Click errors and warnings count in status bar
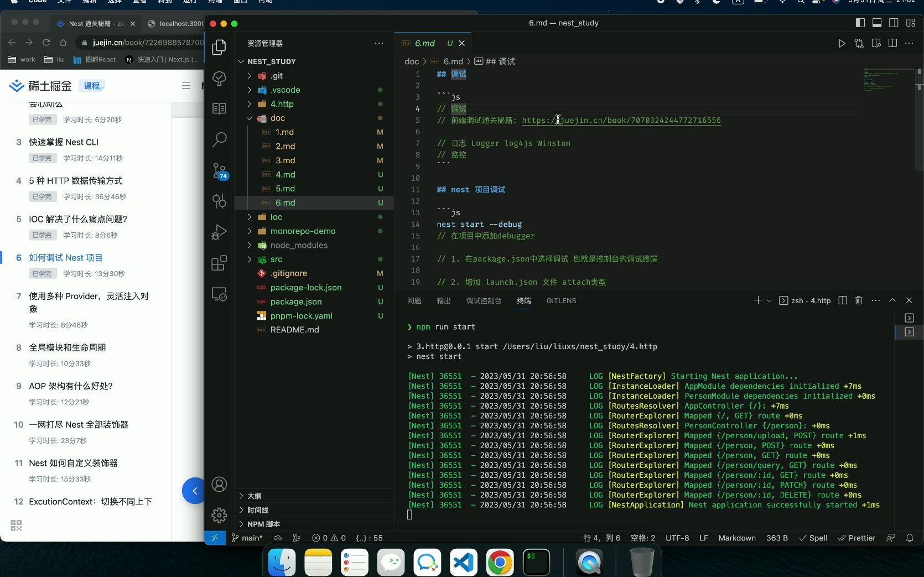924x577 pixels. point(329,538)
